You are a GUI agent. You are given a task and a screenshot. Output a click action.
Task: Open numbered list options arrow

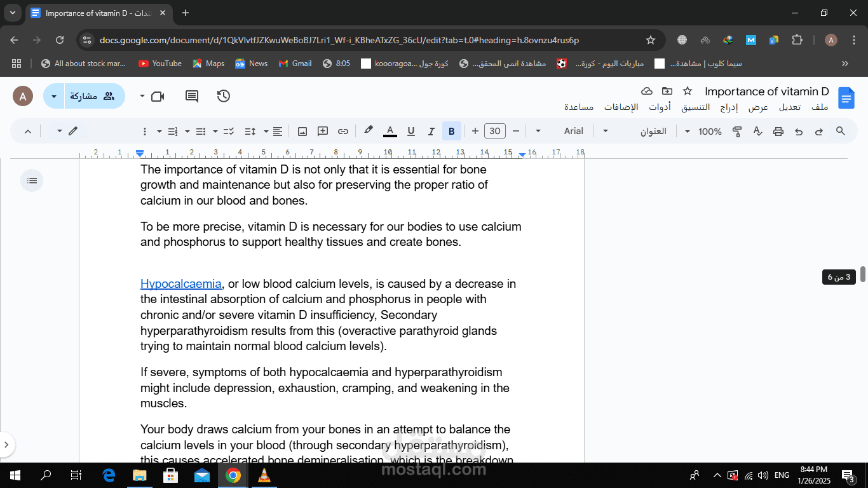point(159,132)
